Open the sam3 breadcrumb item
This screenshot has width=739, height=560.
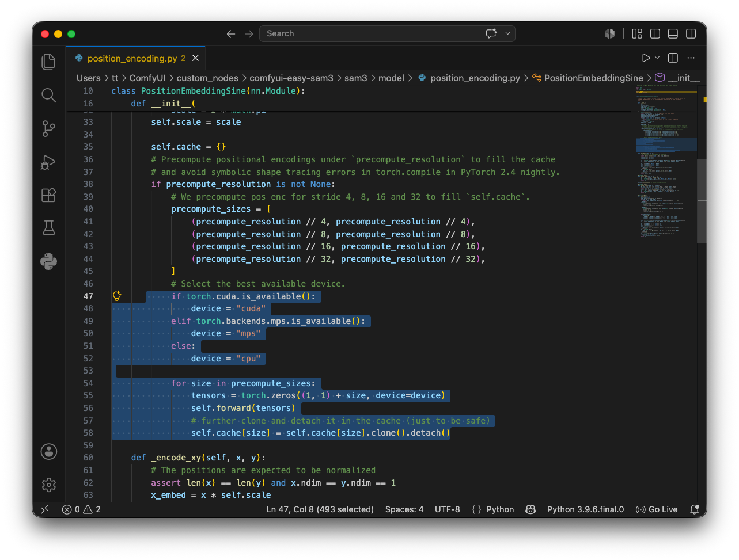pyautogui.click(x=356, y=78)
